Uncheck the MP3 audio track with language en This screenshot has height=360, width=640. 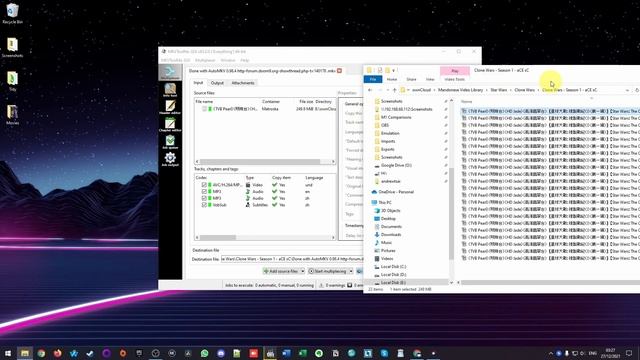coord(204,191)
